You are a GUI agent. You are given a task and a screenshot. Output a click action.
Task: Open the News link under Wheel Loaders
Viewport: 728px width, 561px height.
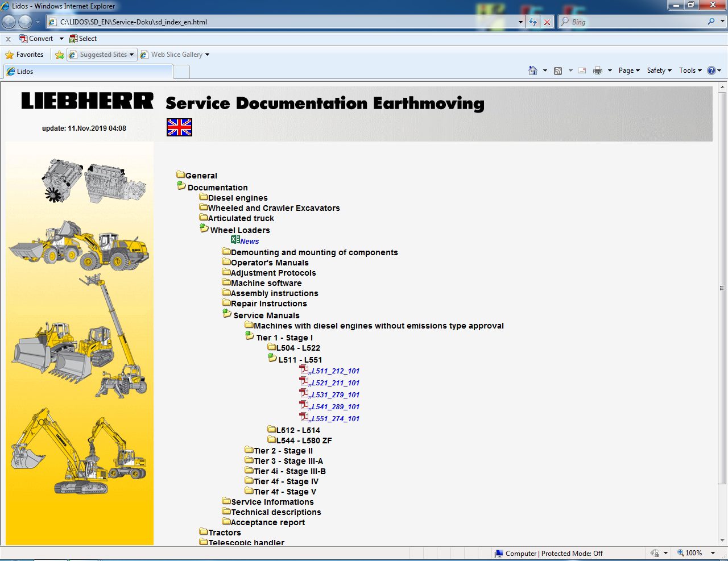click(x=249, y=241)
